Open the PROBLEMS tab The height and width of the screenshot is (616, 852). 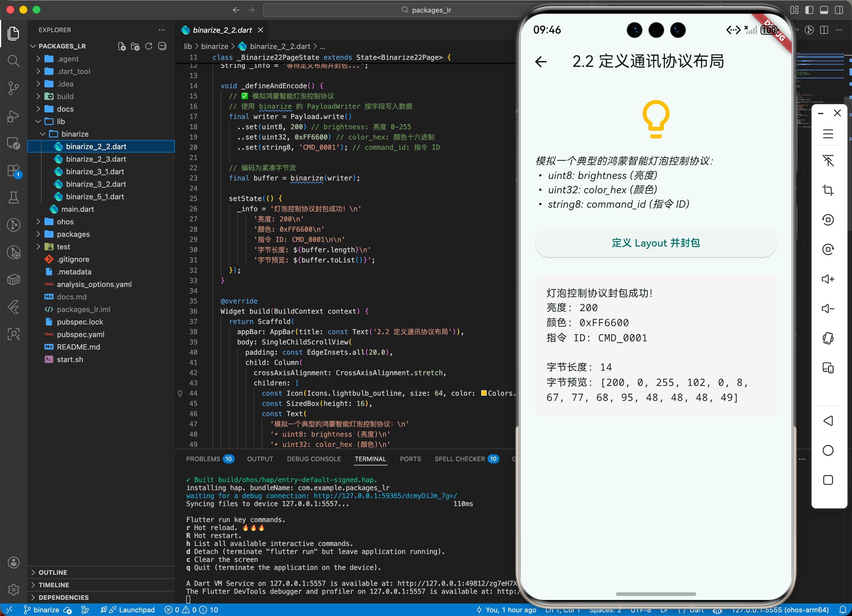click(x=203, y=459)
